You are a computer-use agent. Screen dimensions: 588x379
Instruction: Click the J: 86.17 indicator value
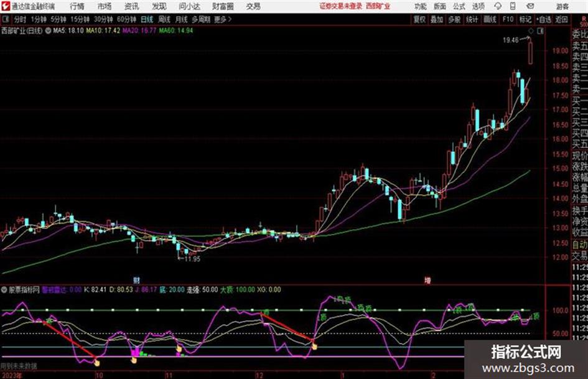tap(146, 289)
